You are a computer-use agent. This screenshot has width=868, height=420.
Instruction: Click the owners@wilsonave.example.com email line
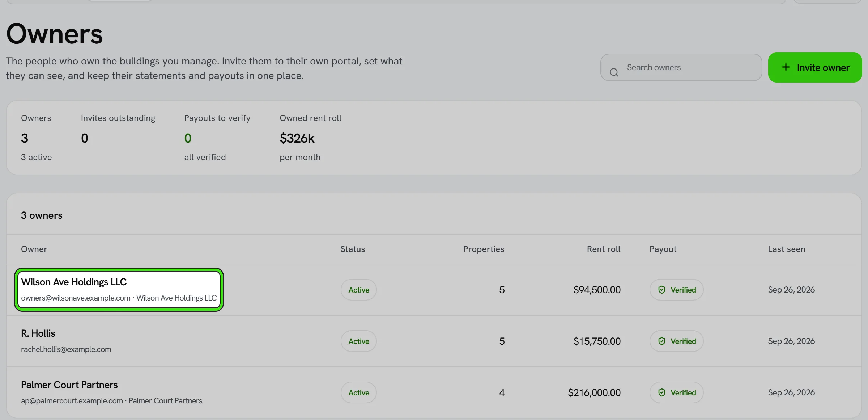click(x=119, y=298)
